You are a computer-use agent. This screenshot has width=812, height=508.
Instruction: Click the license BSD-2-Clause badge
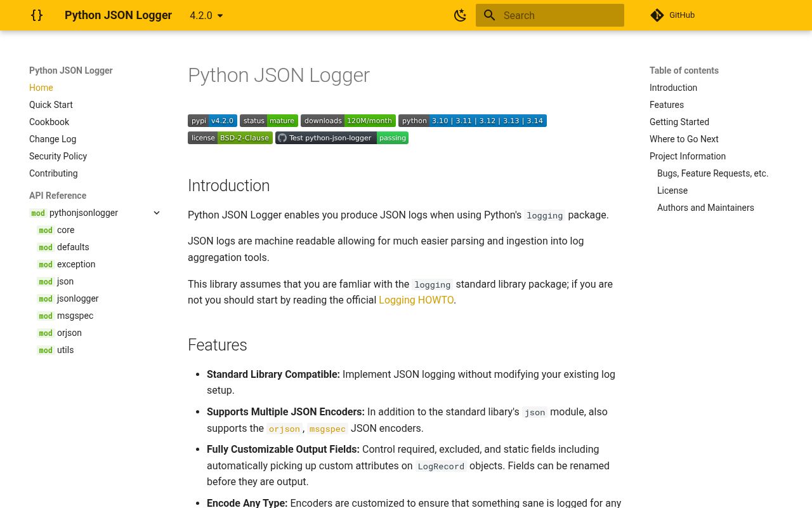(x=230, y=138)
